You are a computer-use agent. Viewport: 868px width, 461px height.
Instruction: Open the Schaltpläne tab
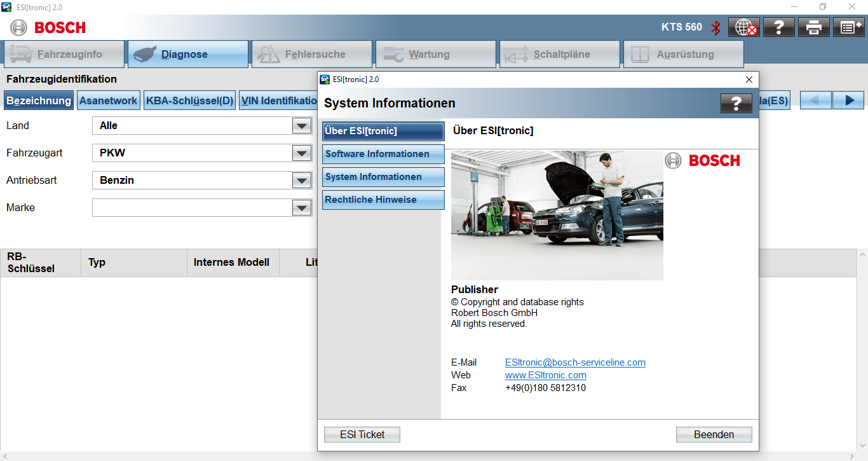tap(559, 55)
